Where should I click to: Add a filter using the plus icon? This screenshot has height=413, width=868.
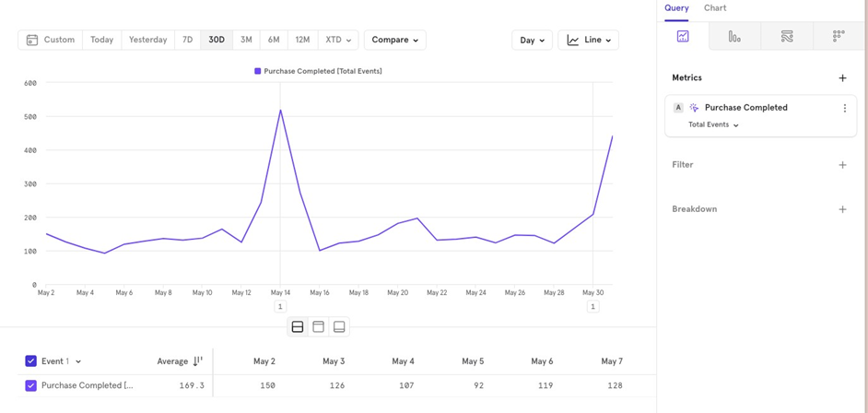click(x=842, y=165)
